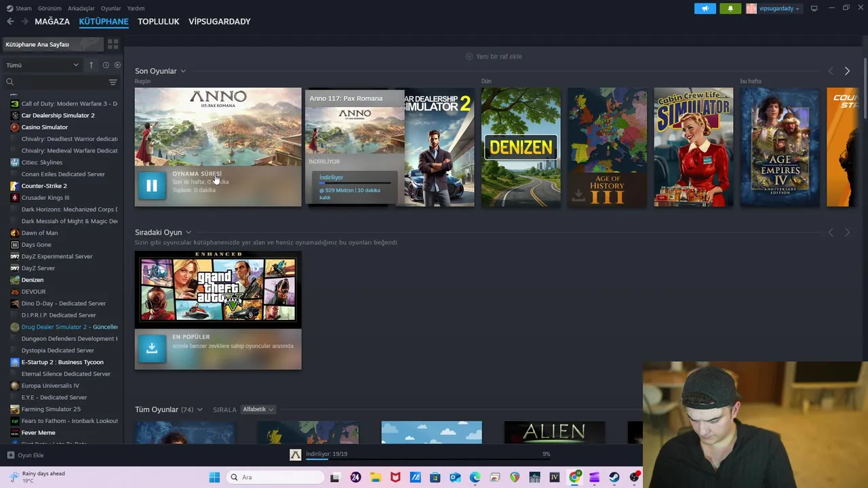
Task: Pause the Anno 117 download with blue button
Action: [151, 186]
